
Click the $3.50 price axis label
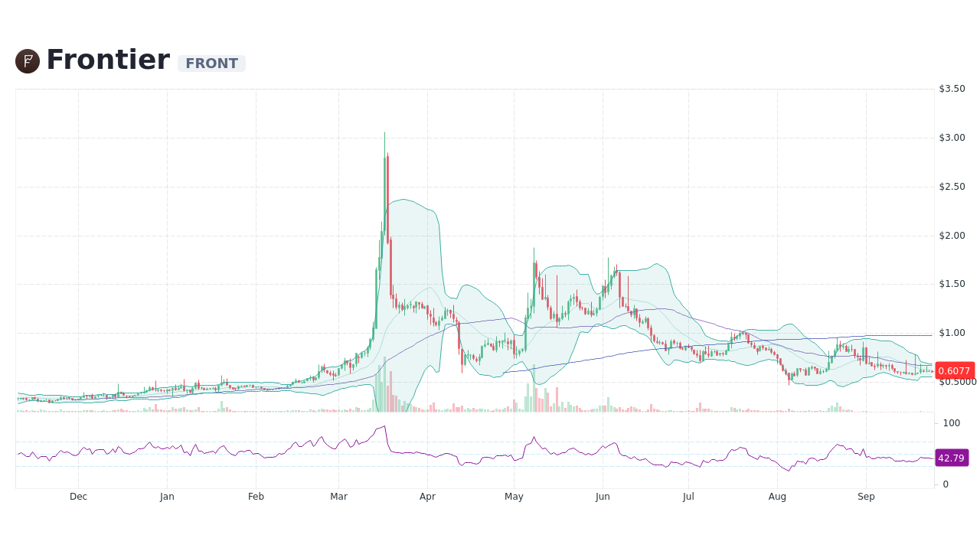pyautogui.click(x=952, y=88)
